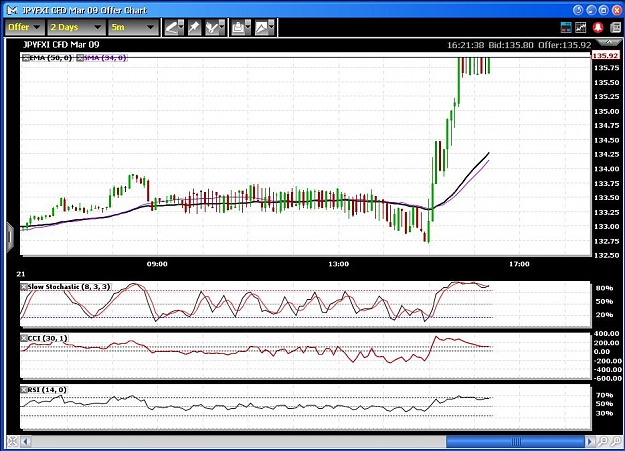Click the 17:00 time axis label
Screen dimensions: 625x451
coord(519,264)
